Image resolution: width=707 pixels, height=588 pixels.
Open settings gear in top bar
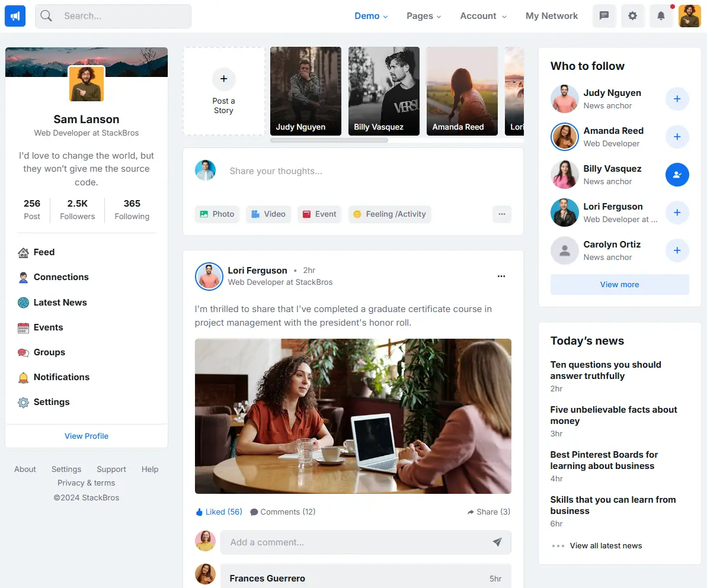632,16
